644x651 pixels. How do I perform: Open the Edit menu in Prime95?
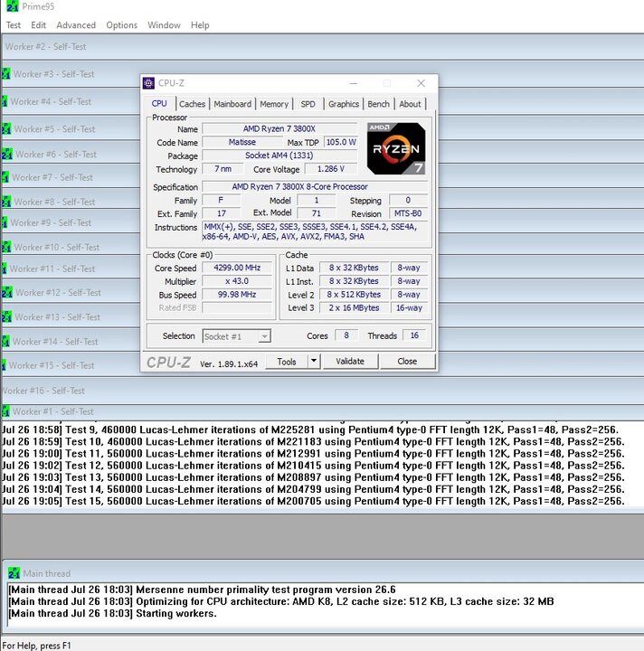[38, 25]
